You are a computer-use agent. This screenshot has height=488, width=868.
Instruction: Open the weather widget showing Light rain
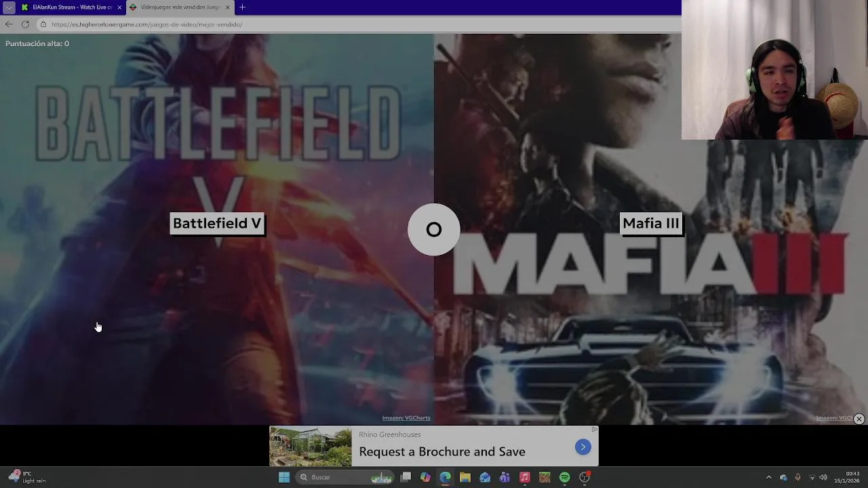pyautogui.click(x=27, y=477)
